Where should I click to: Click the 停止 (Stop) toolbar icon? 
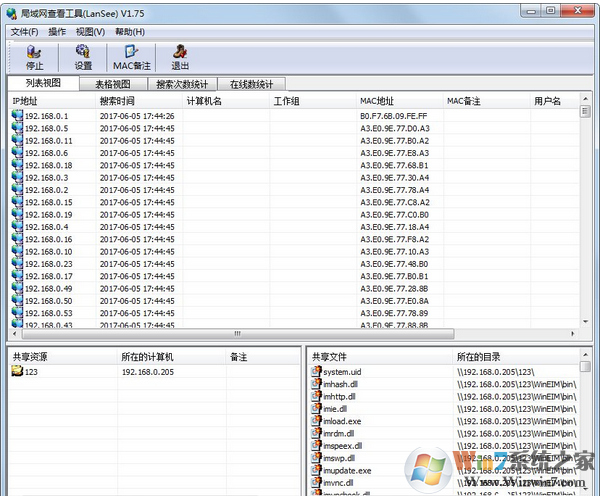pos(33,54)
